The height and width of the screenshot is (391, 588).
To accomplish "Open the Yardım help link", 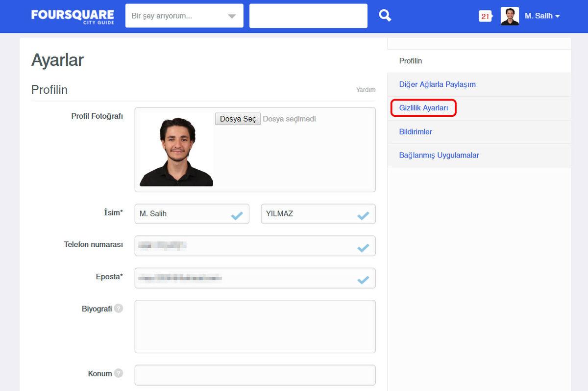I will tap(366, 90).
